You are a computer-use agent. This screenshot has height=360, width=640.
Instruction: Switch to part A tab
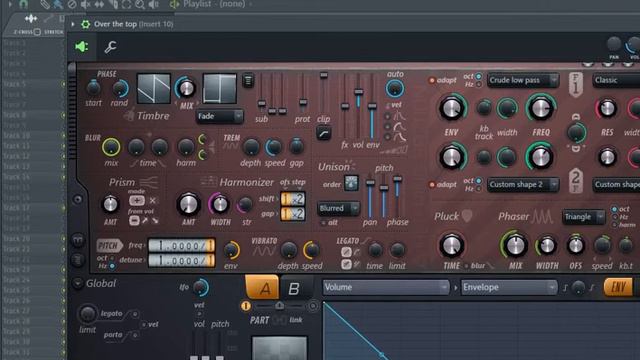[262, 287]
